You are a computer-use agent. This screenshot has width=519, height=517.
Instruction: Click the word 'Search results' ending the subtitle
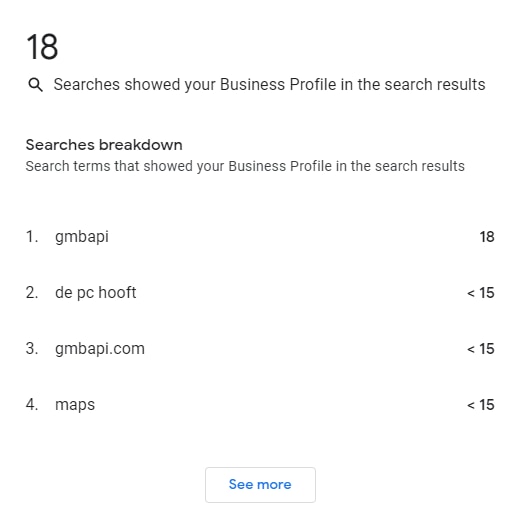[420, 166]
